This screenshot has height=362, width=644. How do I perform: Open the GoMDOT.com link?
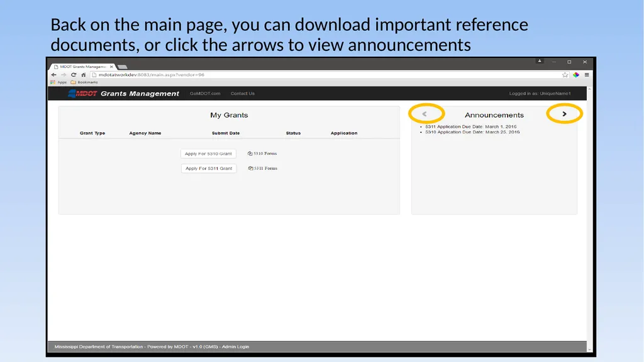[205, 93]
